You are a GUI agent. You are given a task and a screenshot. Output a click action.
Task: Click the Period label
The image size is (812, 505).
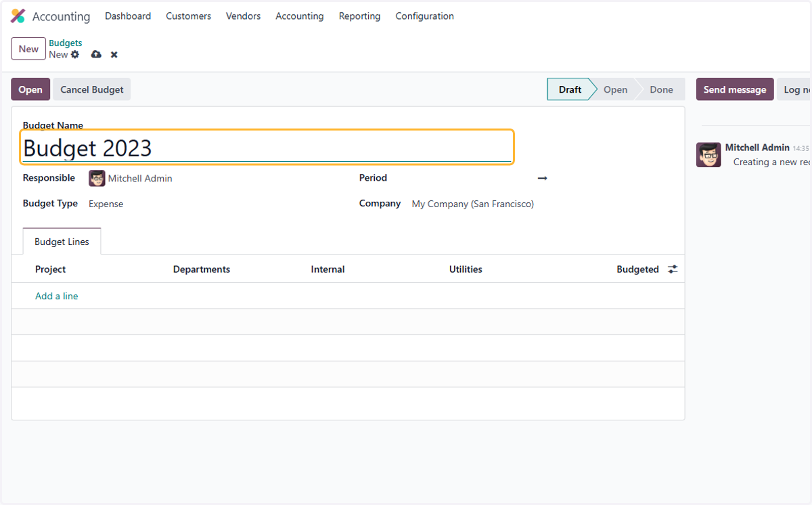(x=373, y=178)
